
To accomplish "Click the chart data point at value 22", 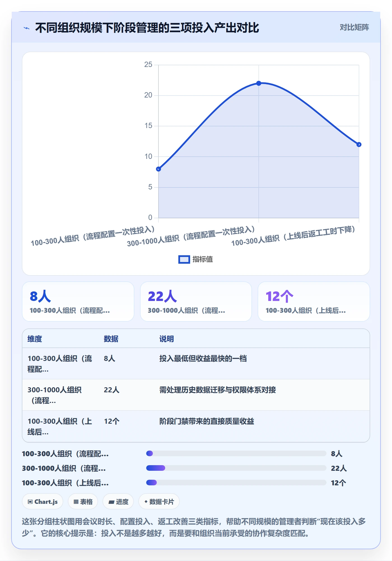I will 259,83.
